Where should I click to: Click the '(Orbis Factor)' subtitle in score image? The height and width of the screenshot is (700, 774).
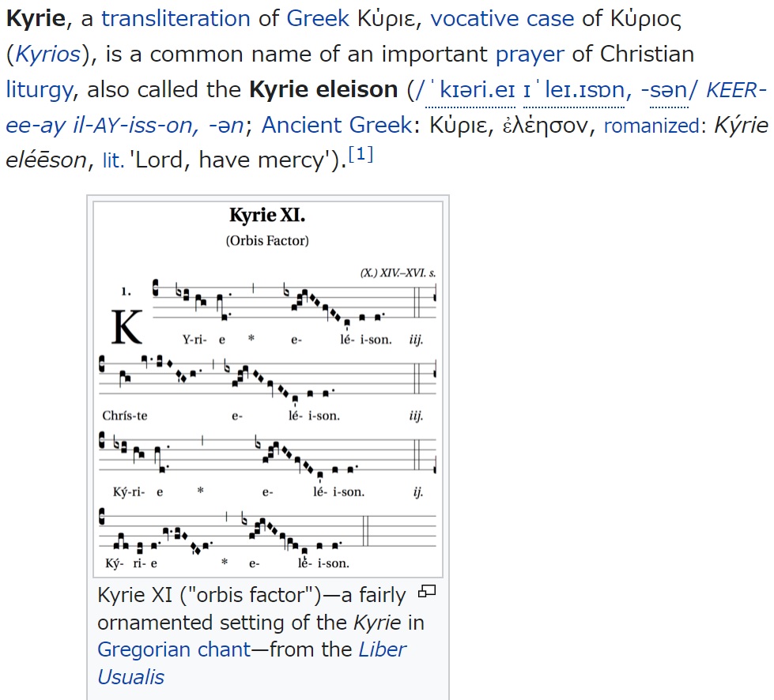click(x=267, y=240)
